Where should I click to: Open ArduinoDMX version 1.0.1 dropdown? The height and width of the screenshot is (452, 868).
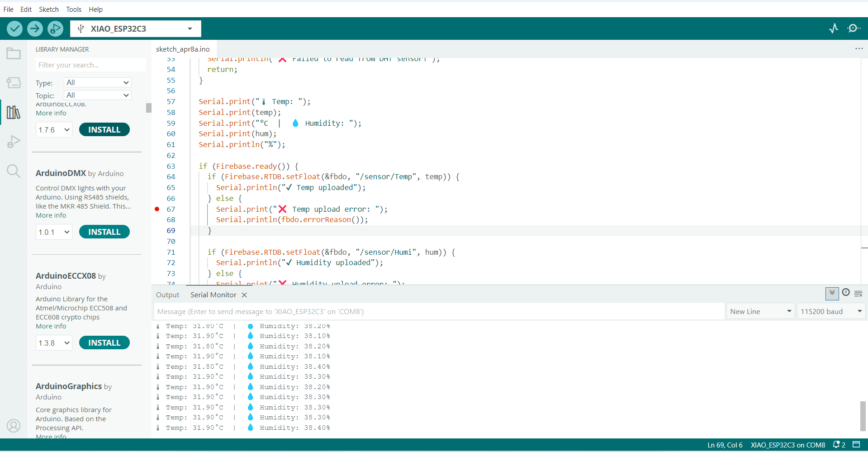pyautogui.click(x=54, y=232)
